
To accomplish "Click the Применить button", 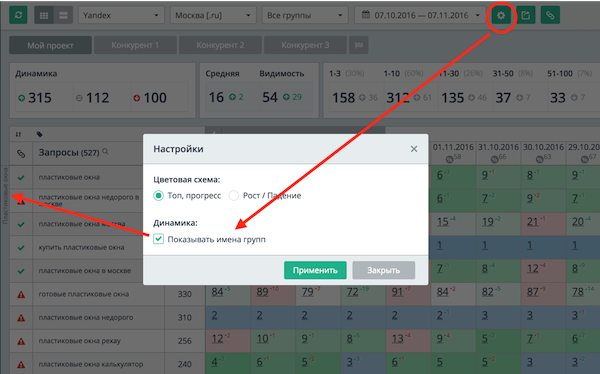I will [x=315, y=270].
